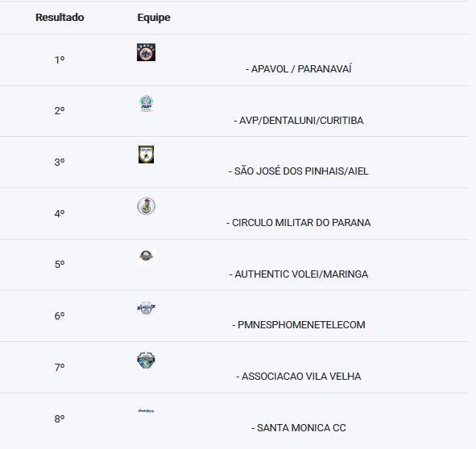Open ASSOCIACAO VILA VELHA team name
The height and width of the screenshot is (449, 476).
pos(299,377)
